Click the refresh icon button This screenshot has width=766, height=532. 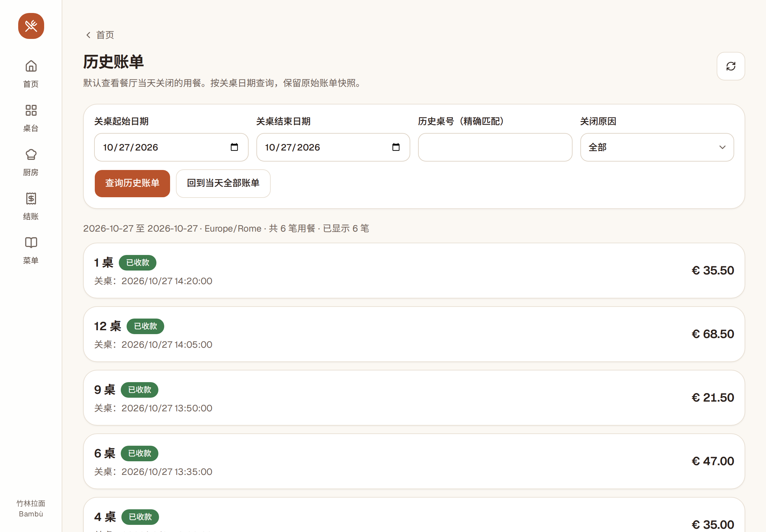pyautogui.click(x=731, y=66)
